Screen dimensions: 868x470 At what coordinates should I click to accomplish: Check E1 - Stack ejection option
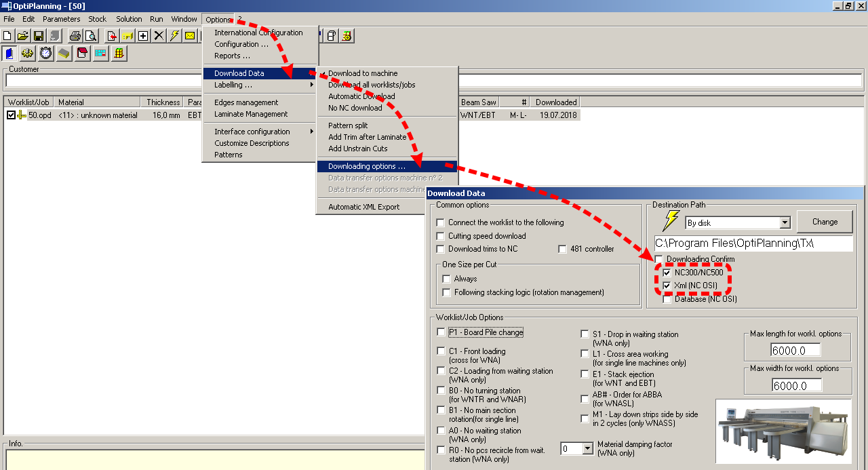coord(585,374)
